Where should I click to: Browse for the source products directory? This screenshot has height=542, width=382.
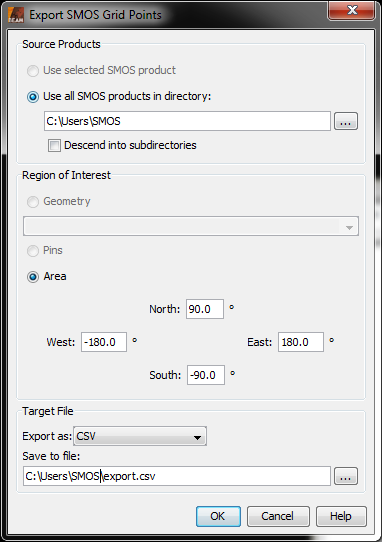click(346, 121)
